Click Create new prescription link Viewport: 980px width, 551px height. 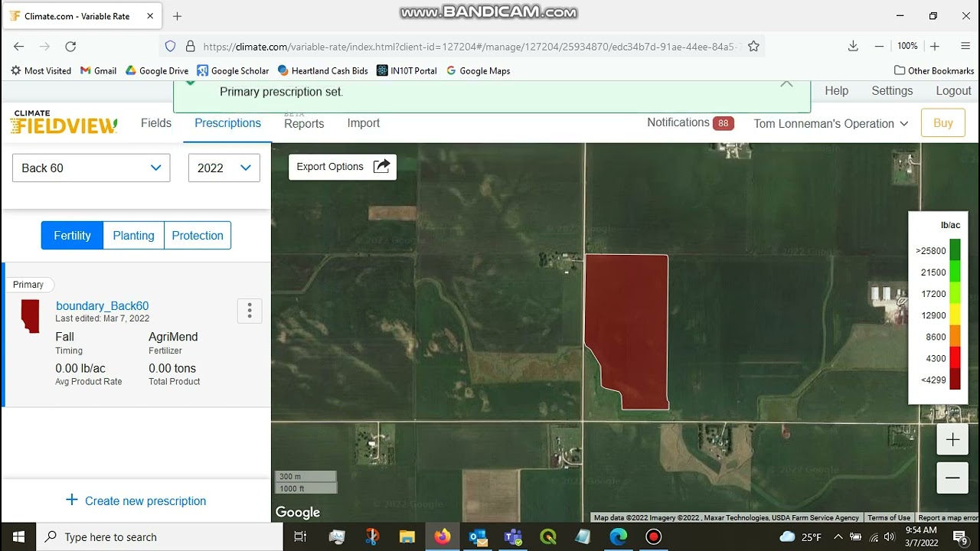click(145, 500)
